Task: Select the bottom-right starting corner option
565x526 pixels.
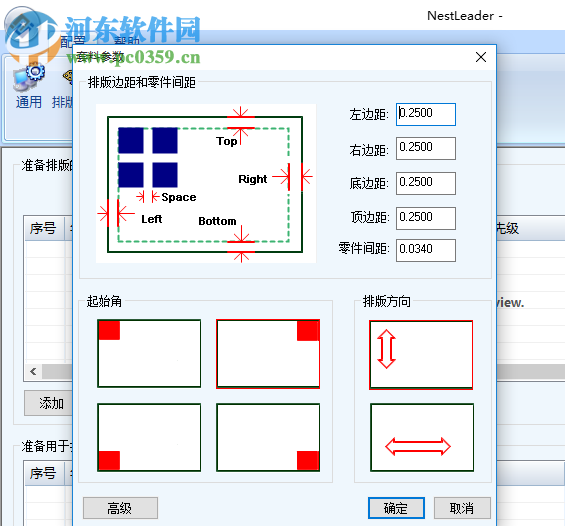Action: coord(268,437)
